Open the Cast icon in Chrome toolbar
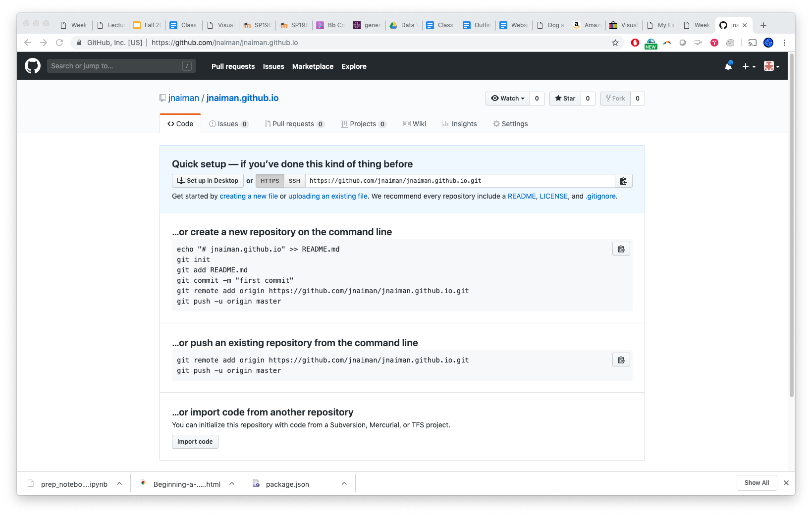Screen dimensions: 812x516 click(x=752, y=43)
